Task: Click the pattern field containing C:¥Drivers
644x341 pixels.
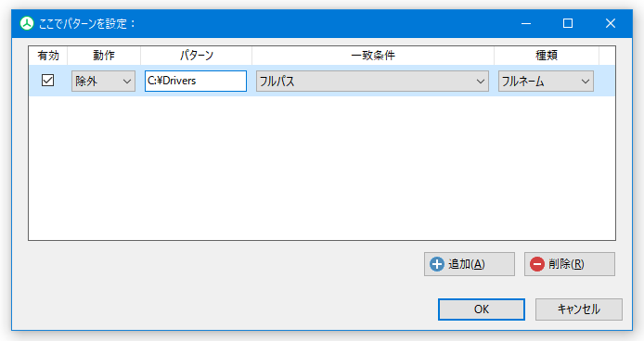Action: coord(196,81)
